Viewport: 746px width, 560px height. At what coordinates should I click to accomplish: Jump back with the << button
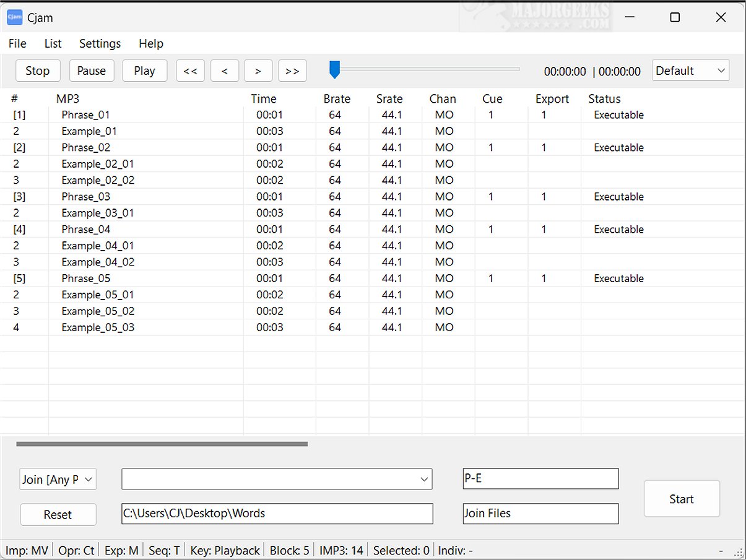point(190,71)
